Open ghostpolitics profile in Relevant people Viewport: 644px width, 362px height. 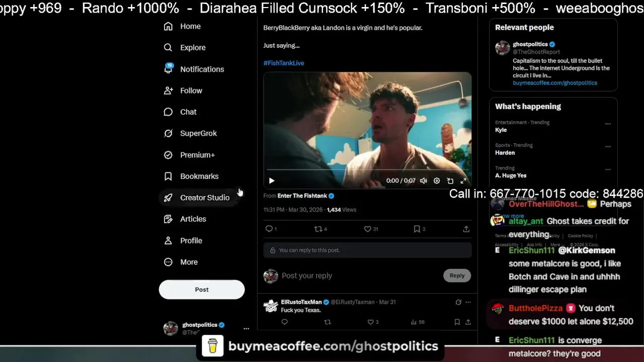pos(530,44)
